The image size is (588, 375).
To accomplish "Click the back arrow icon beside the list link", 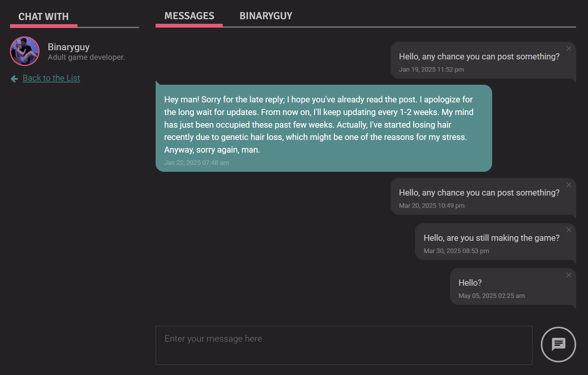I will coord(15,79).
